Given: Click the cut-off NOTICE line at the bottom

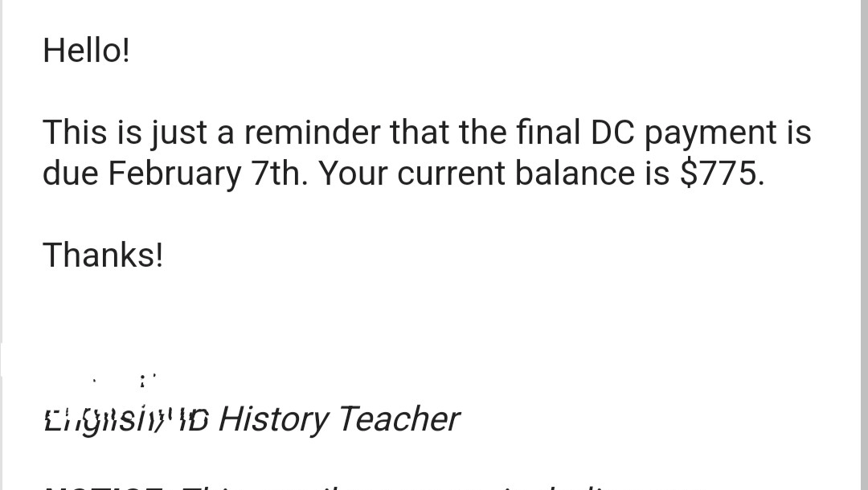Looking at the screenshot, I should pos(321,485).
